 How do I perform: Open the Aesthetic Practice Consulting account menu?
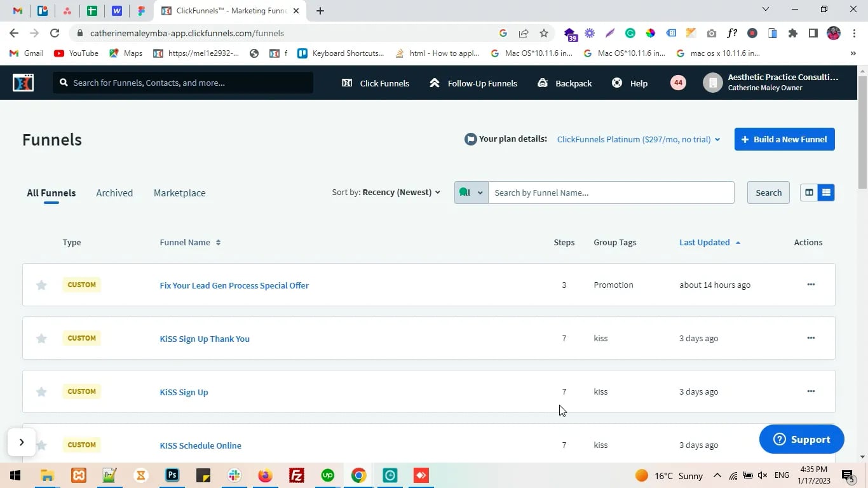pyautogui.click(x=771, y=83)
